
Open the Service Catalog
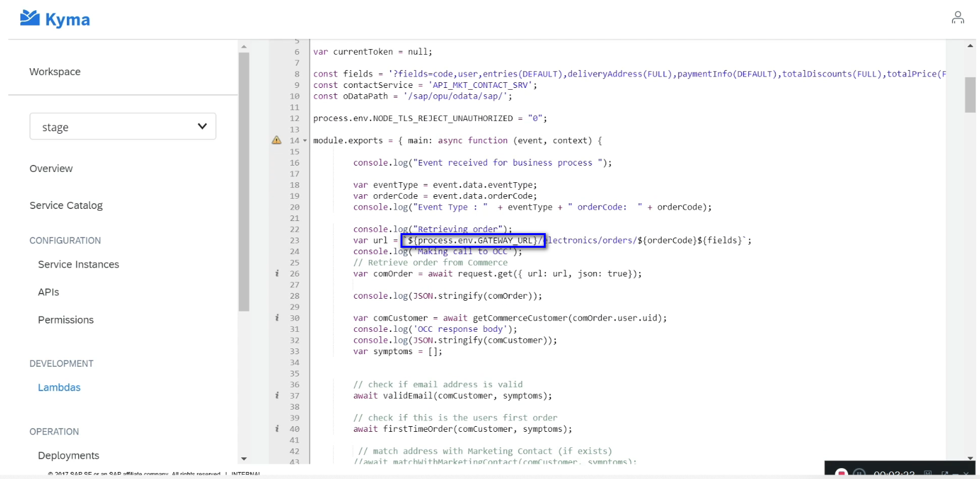pyautogui.click(x=66, y=205)
